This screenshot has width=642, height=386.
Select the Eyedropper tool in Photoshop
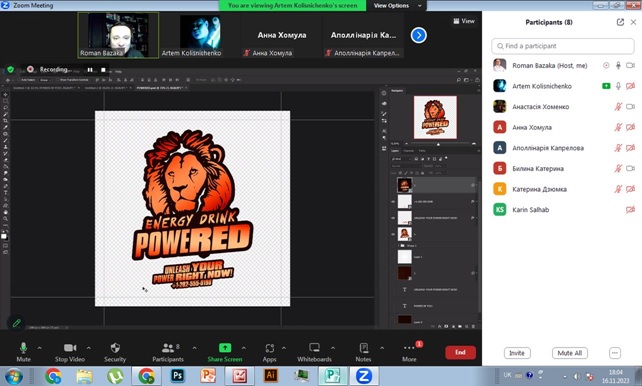(x=5, y=127)
